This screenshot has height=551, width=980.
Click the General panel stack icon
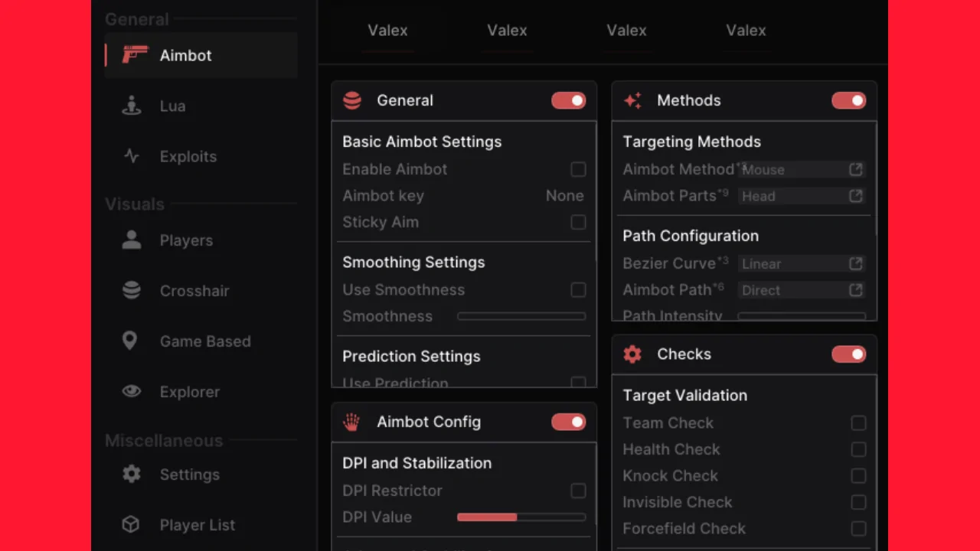tap(352, 100)
